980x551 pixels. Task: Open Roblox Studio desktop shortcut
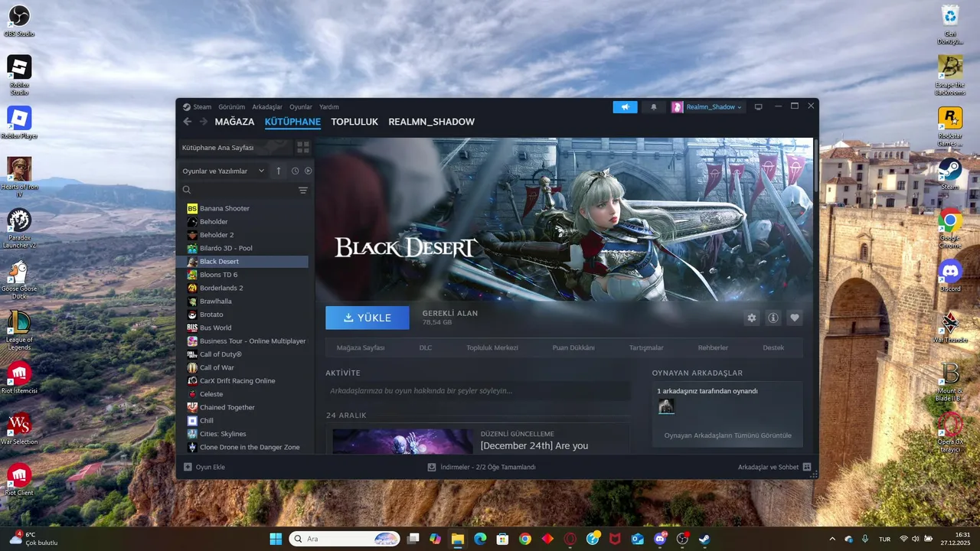coord(19,75)
